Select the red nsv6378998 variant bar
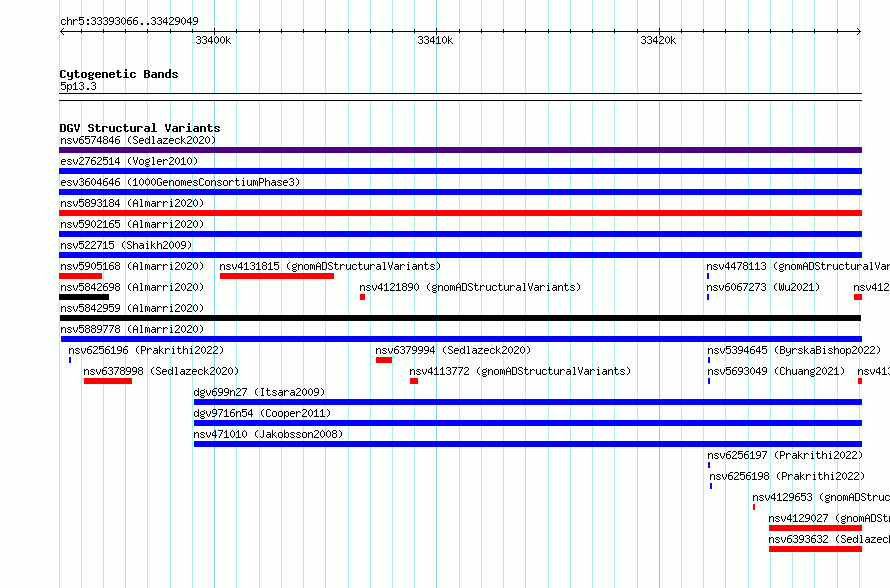The image size is (890, 588). coord(108,381)
